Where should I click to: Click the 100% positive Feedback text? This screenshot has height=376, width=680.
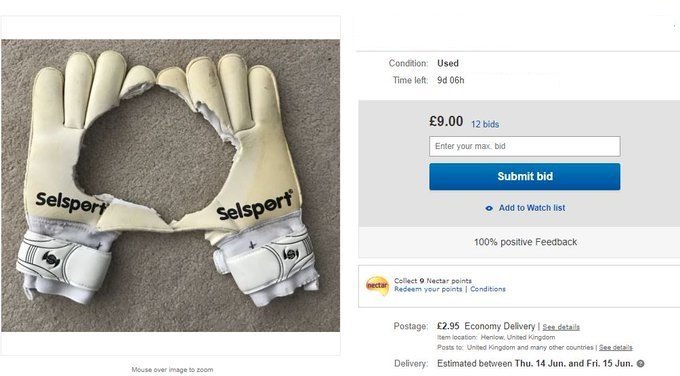(x=525, y=242)
